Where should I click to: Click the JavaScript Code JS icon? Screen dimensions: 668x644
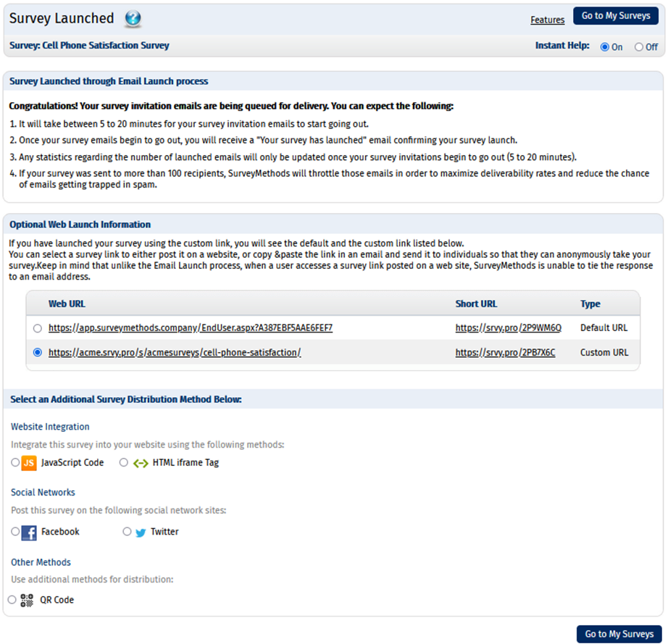(x=29, y=463)
